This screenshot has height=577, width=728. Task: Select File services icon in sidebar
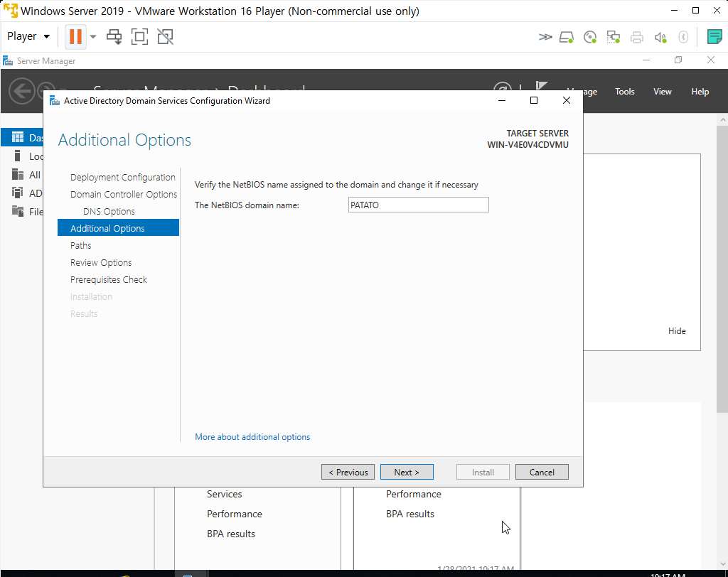[x=18, y=212]
